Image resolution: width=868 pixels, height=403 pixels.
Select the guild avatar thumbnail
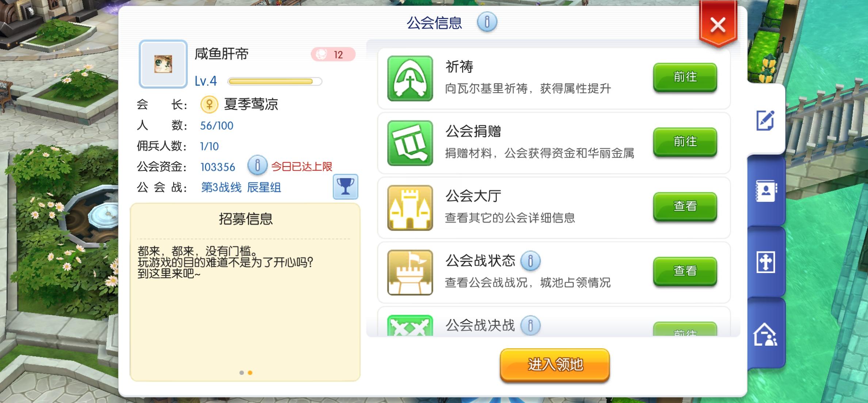[x=163, y=64]
